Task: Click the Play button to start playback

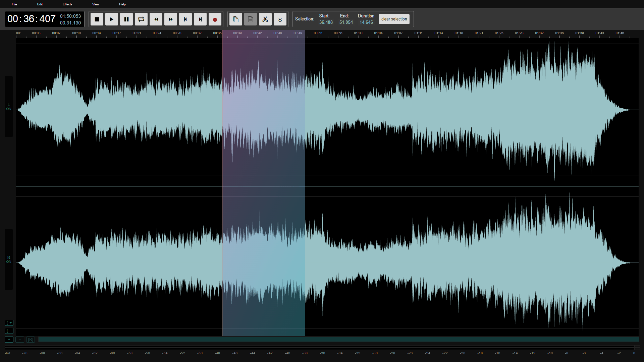Action: point(111,19)
